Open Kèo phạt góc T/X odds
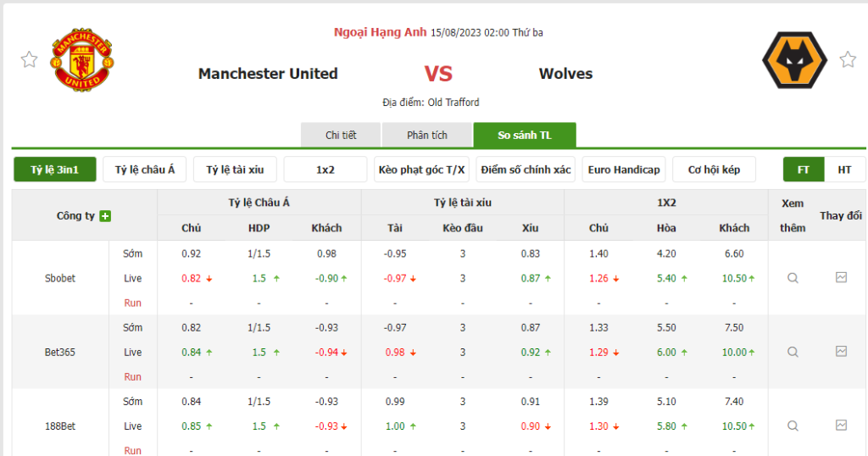The image size is (868, 456). click(422, 170)
